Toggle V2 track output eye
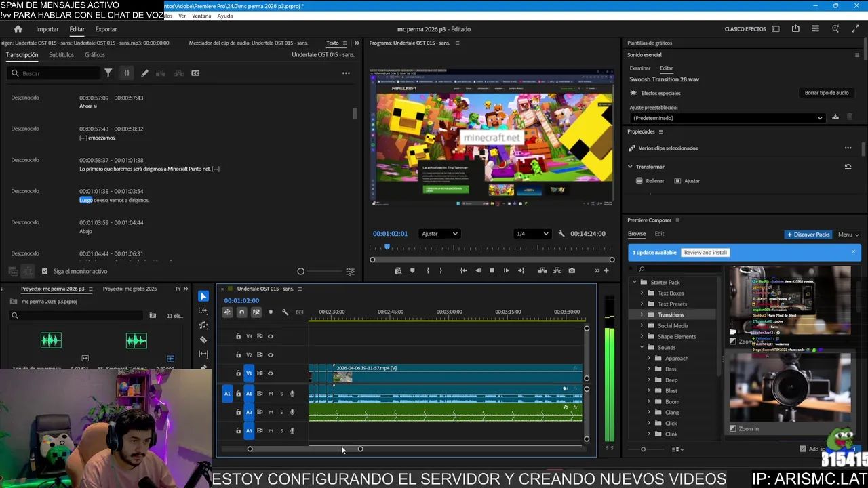The image size is (868, 488). coord(271,354)
